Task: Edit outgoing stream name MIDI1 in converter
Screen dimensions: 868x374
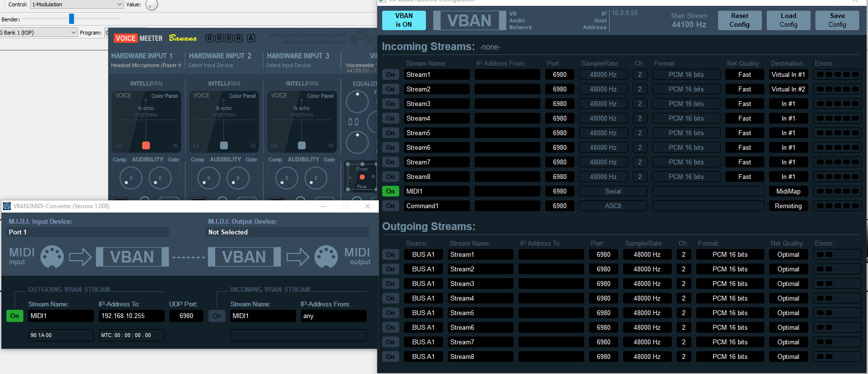Action: click(61, 316)
